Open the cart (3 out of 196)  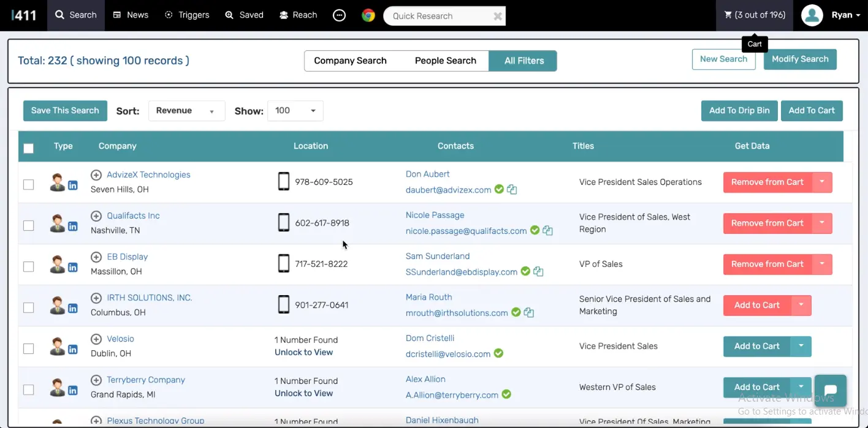[755, 15]
